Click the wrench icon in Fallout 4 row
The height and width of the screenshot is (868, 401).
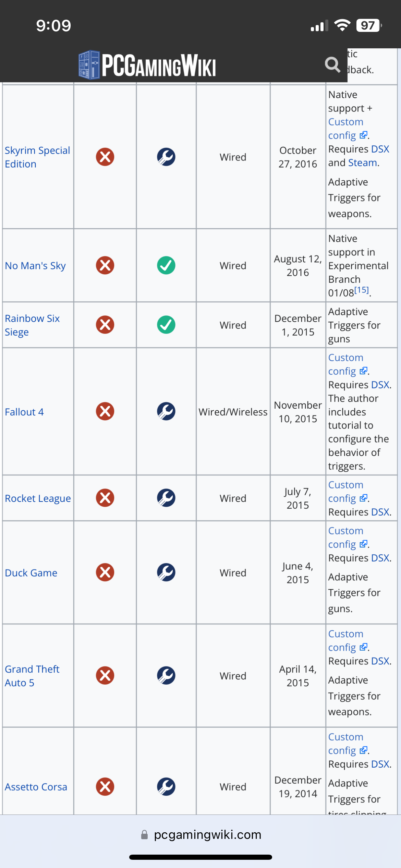pos(166,411)
